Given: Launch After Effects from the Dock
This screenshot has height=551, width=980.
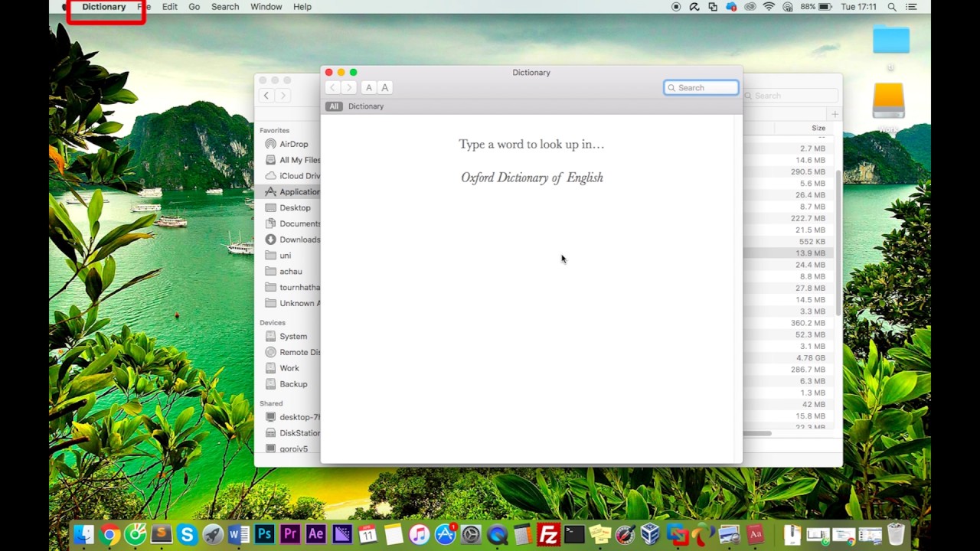Looking at the screenshot, I should coord(315,534).
